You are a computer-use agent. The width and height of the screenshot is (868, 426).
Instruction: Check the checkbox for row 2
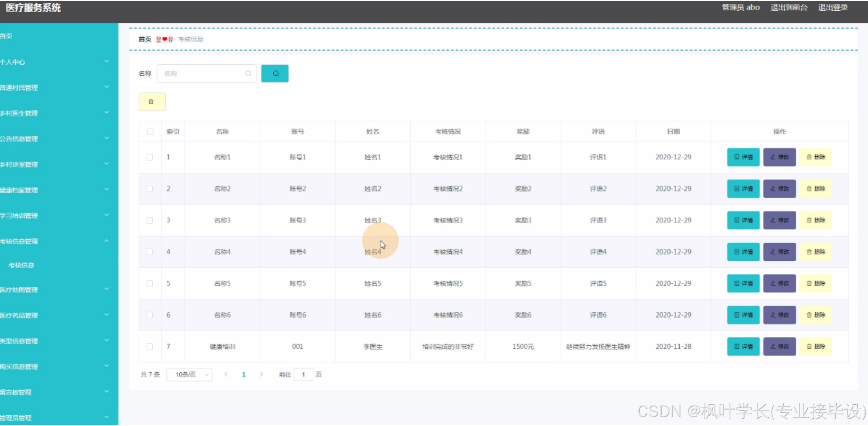150,189
